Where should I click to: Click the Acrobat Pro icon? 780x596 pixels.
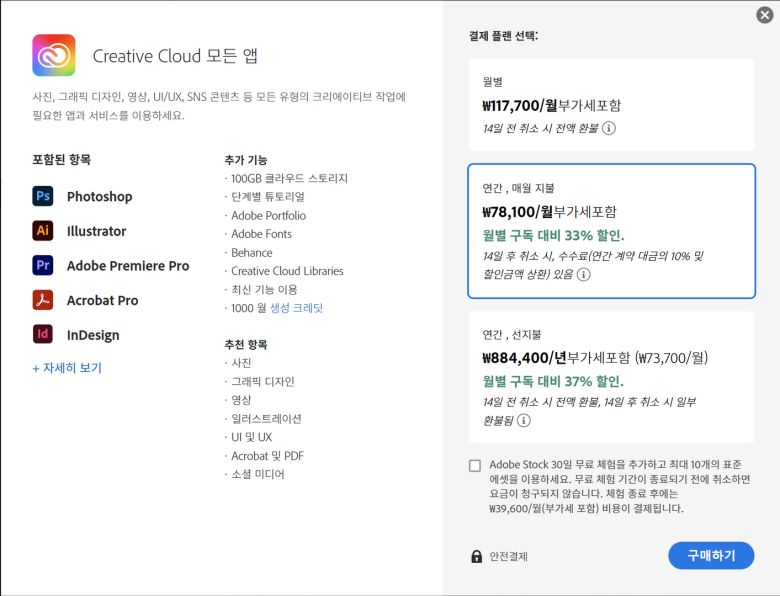coord(43,300)
